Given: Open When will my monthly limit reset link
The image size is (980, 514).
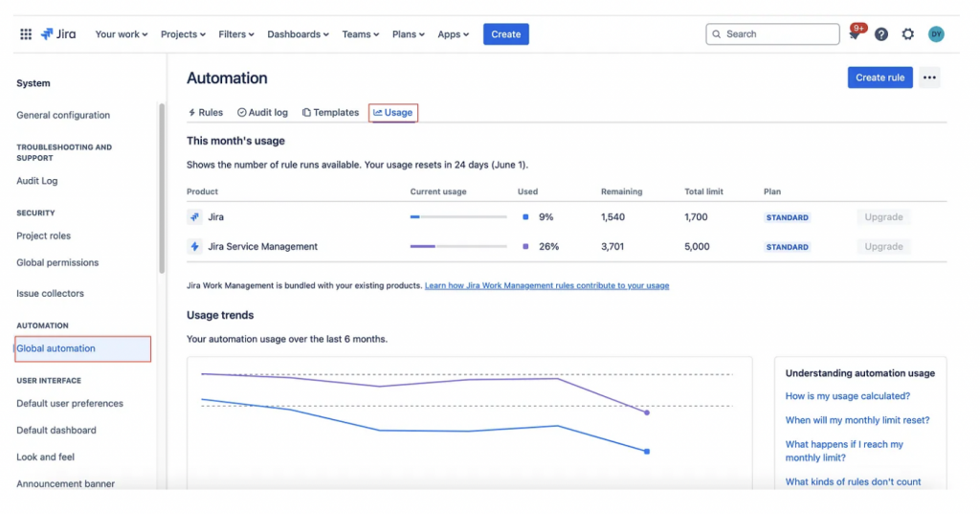Looking at the screenshot, I should click(857, 420).
